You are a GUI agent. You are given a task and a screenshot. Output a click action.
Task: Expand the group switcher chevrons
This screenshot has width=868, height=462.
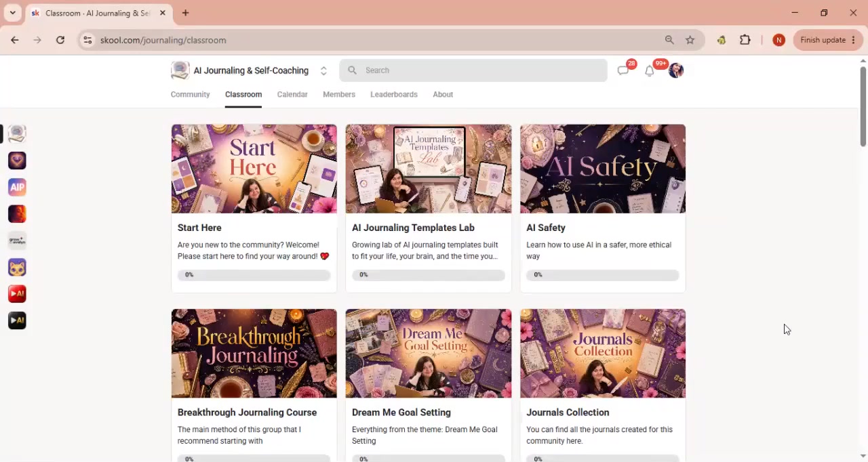coord(323,70)
